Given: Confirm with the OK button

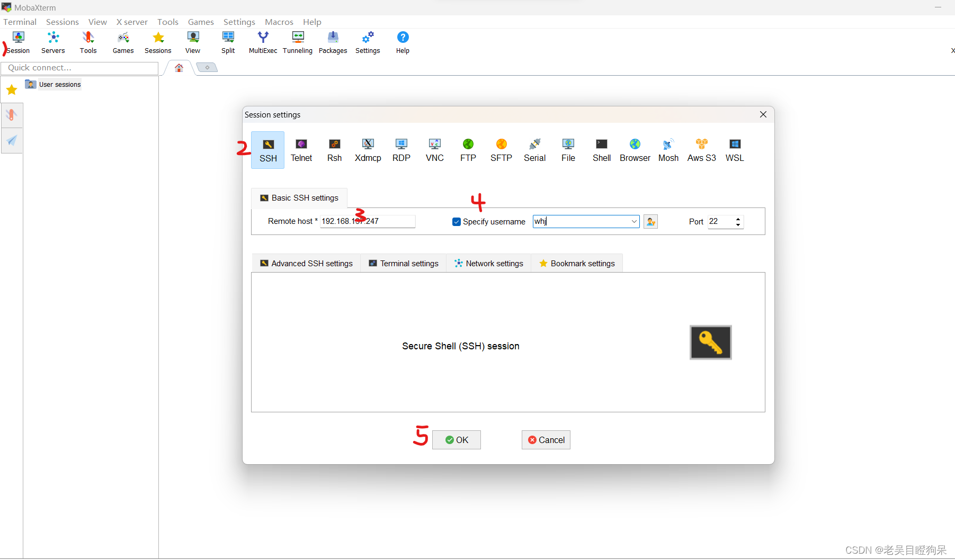Looking at the screenshot, I should tap(457, 440).
